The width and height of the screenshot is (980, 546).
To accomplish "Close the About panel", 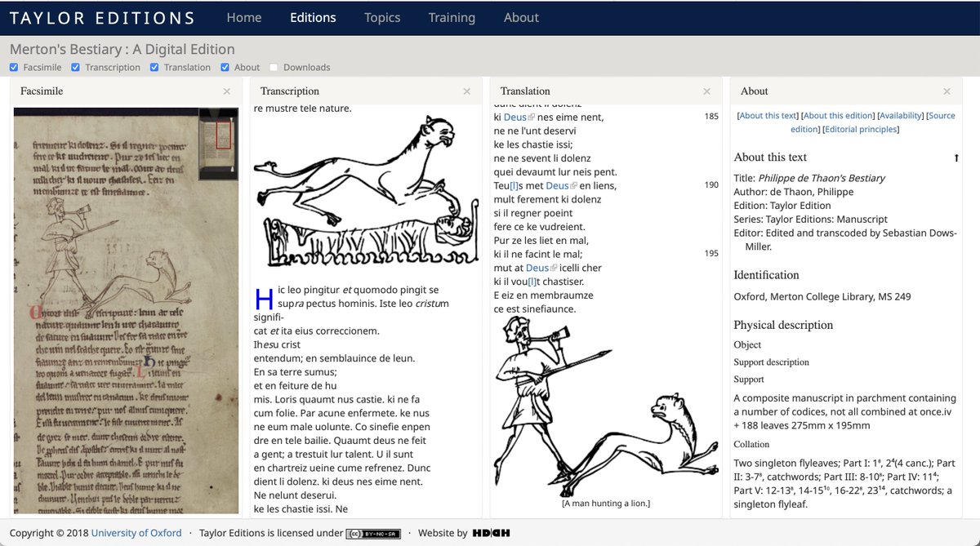I will [947, 91].
